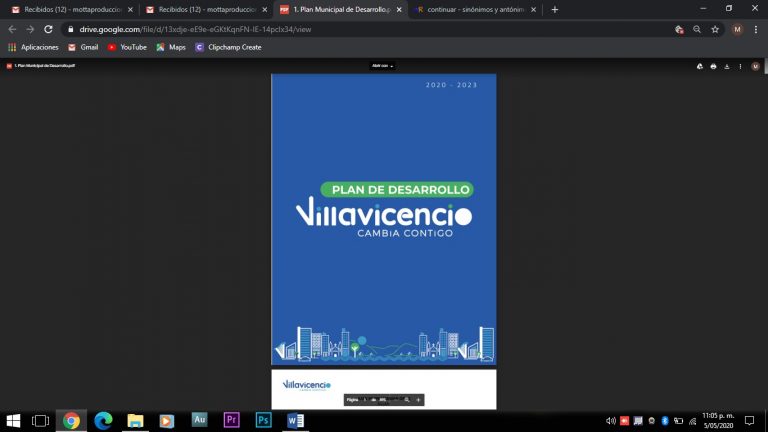Go back with browser back arrow
Image resolution: width=768 pixels, height=432 pixels.
point(12,29)
